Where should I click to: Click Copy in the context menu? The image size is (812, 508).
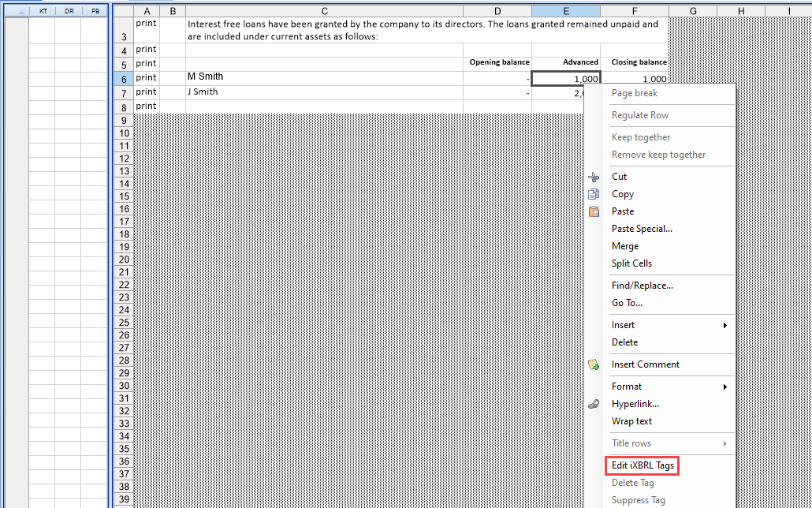[623, 194]
